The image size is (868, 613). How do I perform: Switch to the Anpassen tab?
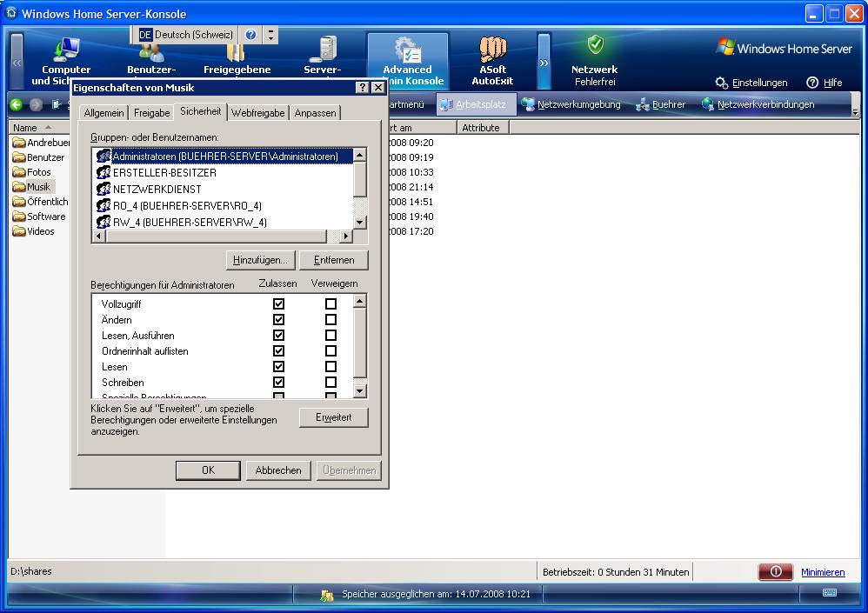tap(315, 113)
